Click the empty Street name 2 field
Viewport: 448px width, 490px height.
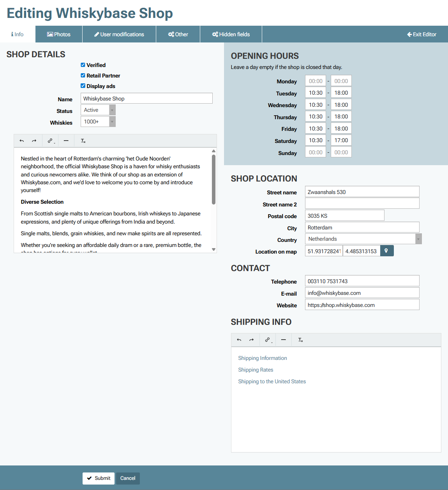pyautogui.click(x=362, y=203)
